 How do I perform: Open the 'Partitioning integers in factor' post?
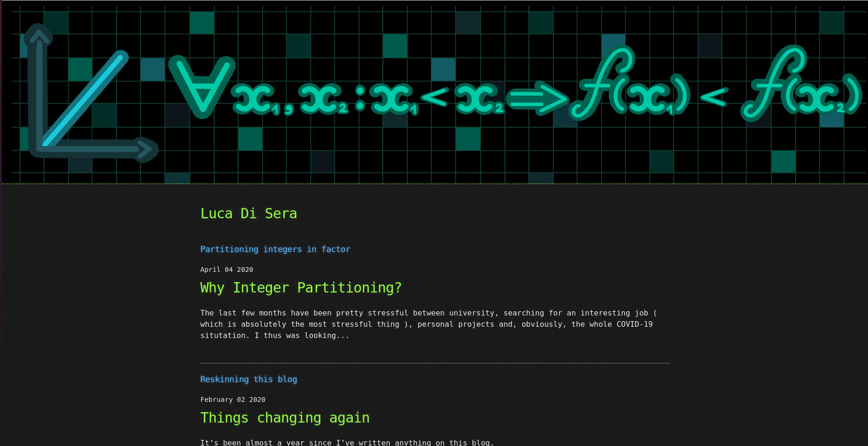pyautogui.click(x=275, y=249)
